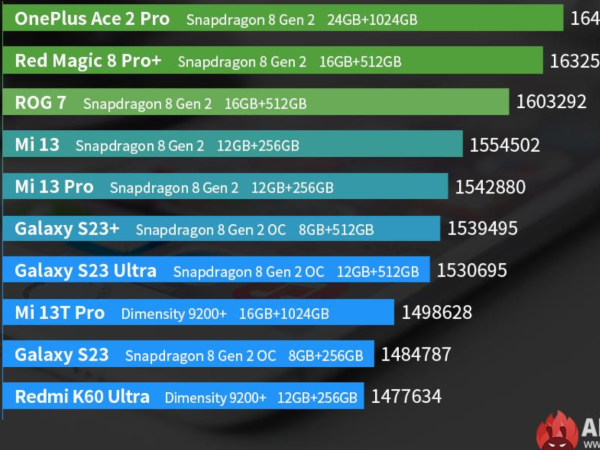Click the Galaxy S23 Ultra label
The height and width of the screenshot is (450, 600).
tap(85, 271)
